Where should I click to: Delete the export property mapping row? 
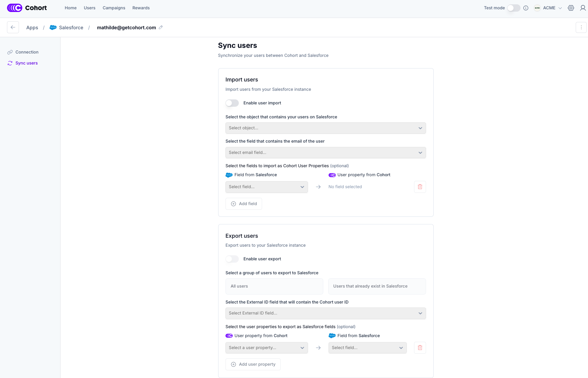420,348
